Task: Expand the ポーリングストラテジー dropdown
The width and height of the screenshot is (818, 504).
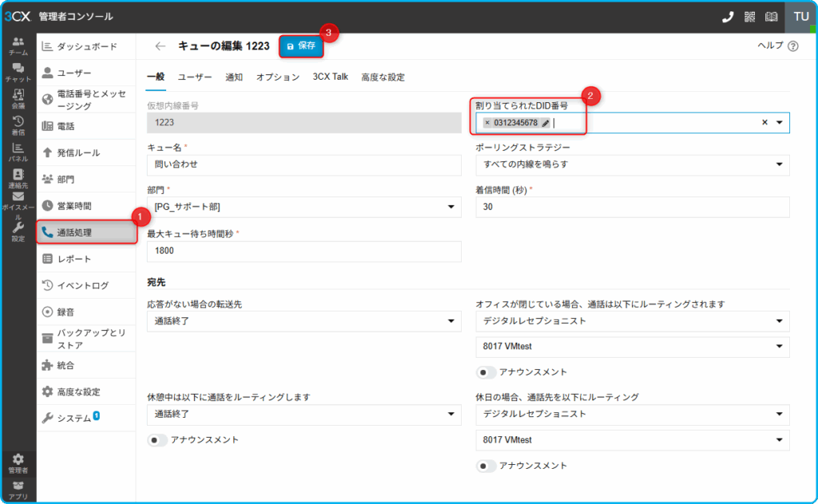Action: (x=632, y=165)
